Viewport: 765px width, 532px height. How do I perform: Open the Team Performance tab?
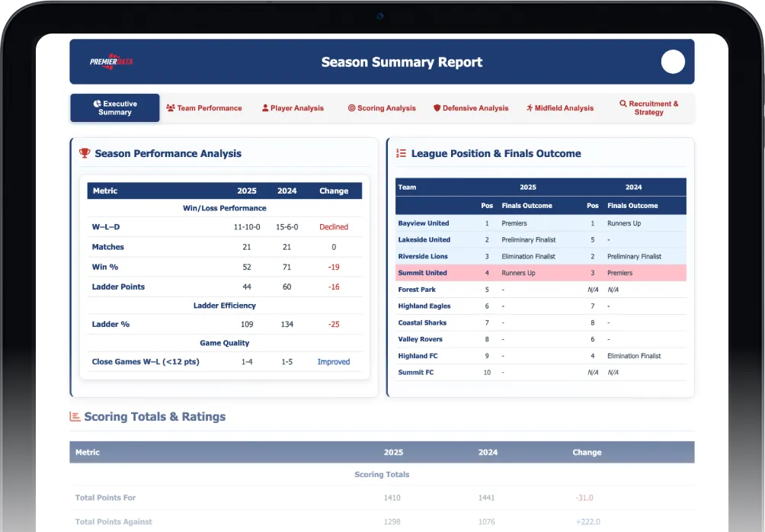coord(204,108)
